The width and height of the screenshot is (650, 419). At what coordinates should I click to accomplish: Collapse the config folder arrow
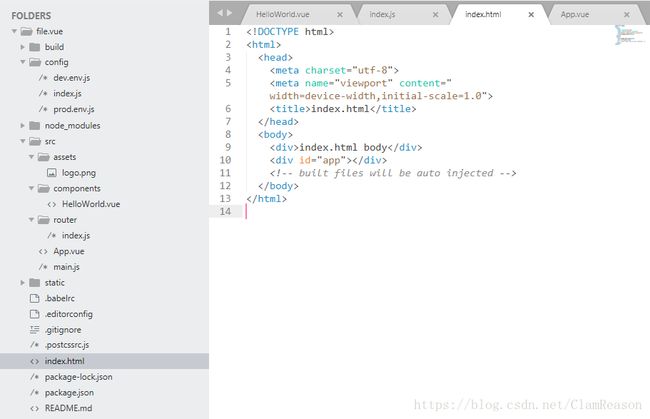(23, 62)
